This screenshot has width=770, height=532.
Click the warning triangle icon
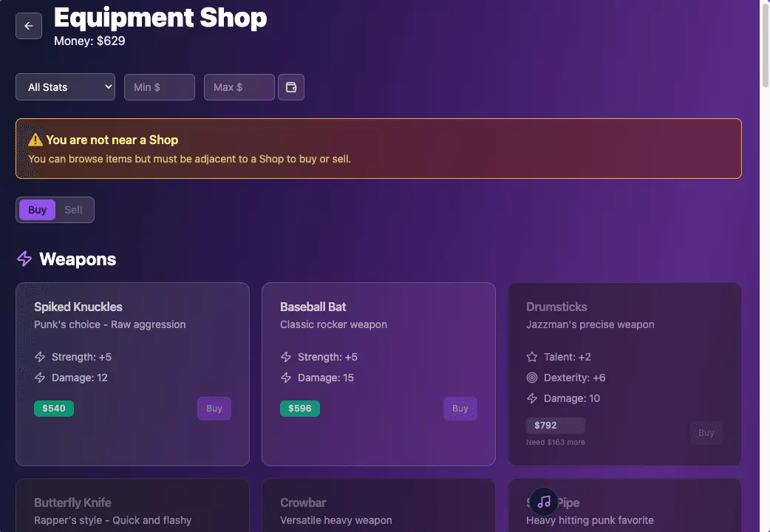click(x=35, y=140)
